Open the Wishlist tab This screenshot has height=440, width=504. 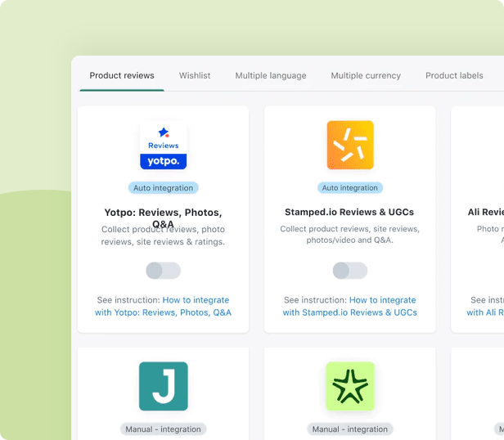(195, 75)
